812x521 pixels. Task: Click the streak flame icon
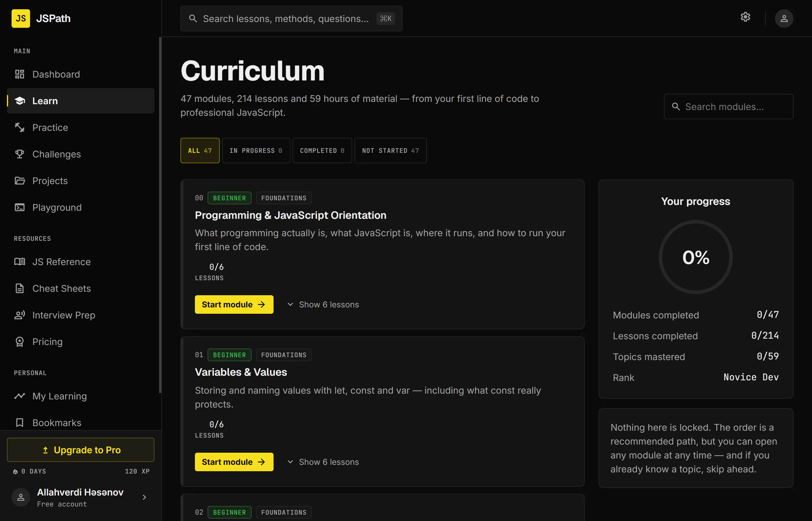pyautogui.click(x=15, y=472)
